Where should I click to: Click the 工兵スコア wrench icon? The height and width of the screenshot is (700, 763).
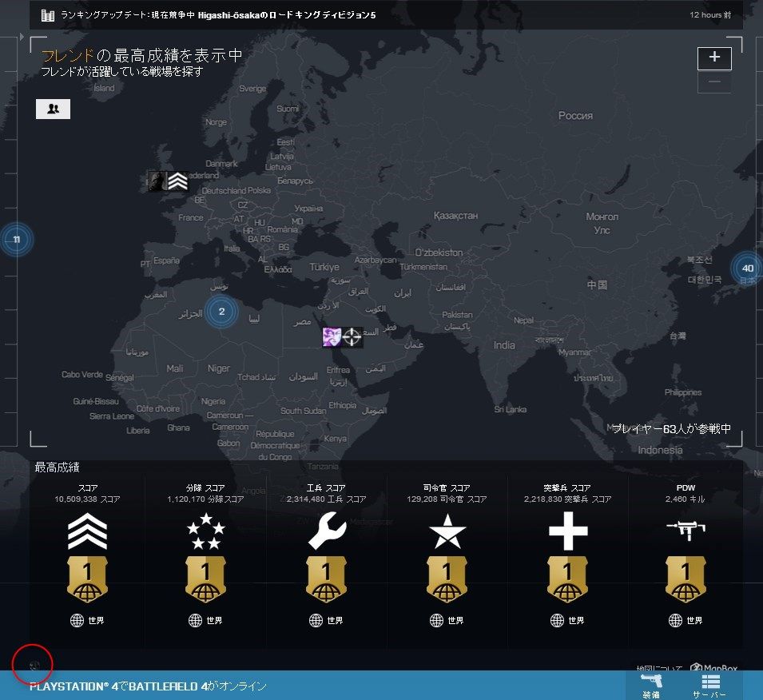point(327,532)
